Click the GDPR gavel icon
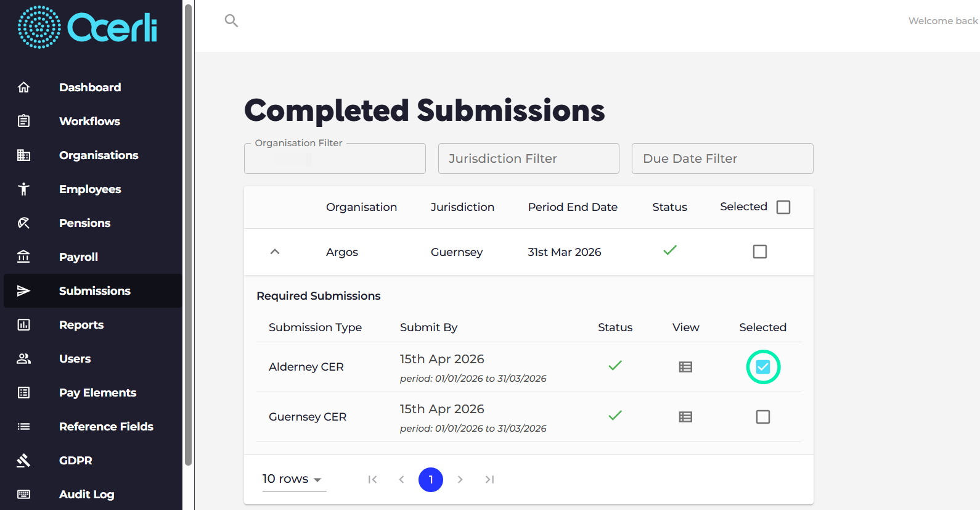 point(23,460)
